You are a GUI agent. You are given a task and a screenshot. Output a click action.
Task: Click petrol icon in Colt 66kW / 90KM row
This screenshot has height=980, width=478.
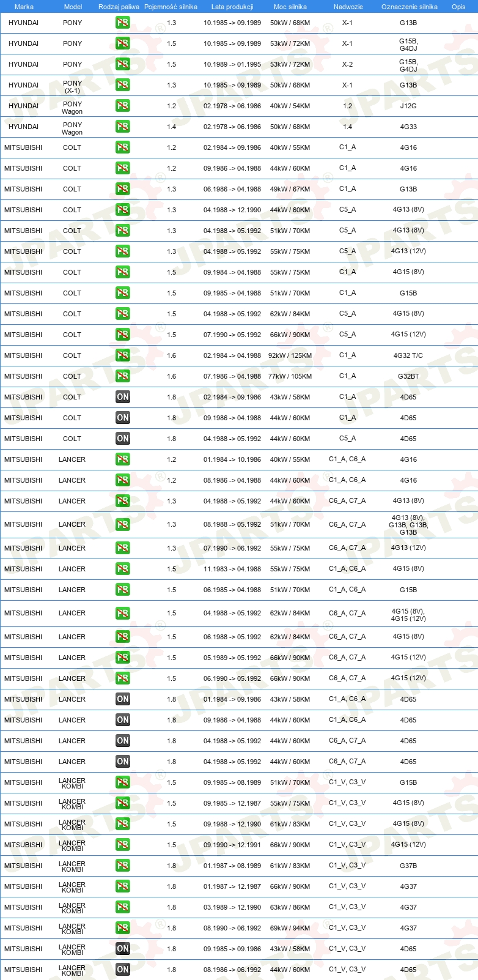tap(123, 335)
